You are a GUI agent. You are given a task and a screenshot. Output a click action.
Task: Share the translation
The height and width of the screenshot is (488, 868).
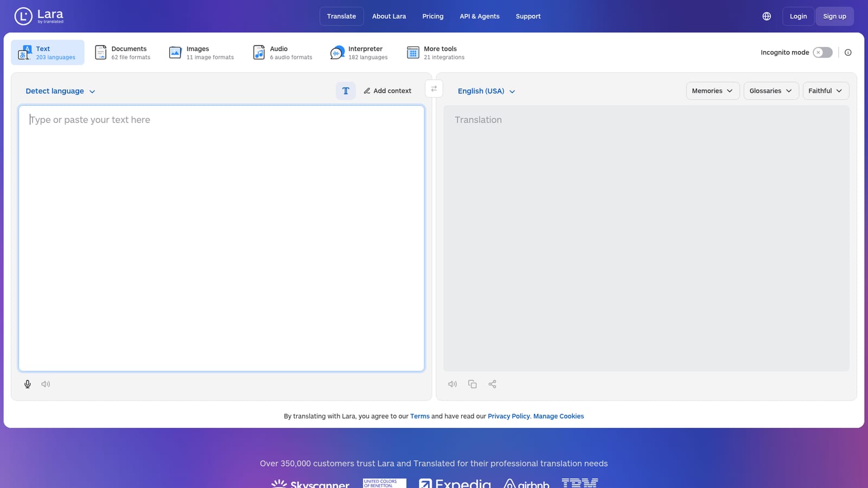click(492, 384)
